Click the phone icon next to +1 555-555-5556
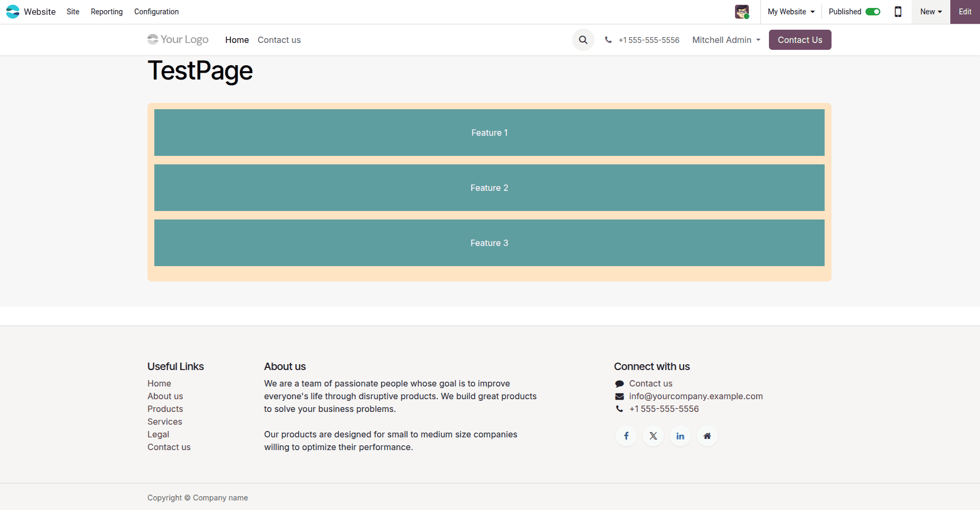Viewport: 980px width, 510px height. click(608, 40)
